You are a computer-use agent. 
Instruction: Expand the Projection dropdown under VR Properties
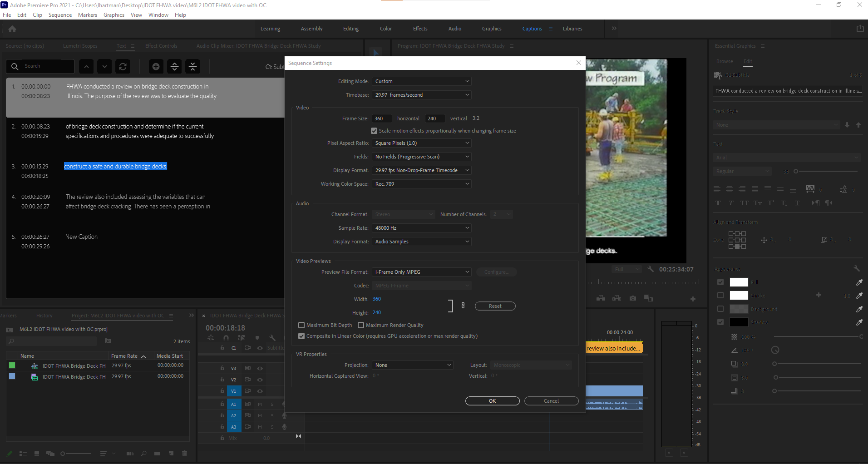pyautogui.click(x=411, y=365)
